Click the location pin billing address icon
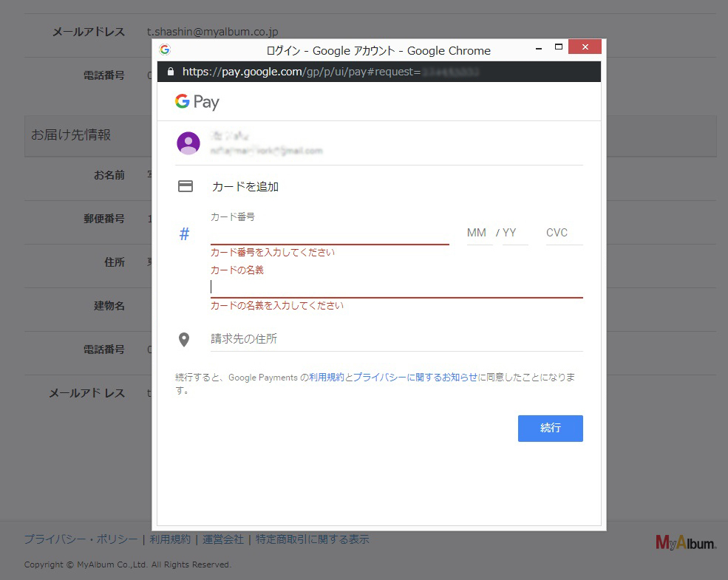The height and width of the screenshot is (580, 728). click(x=185, y=340)
